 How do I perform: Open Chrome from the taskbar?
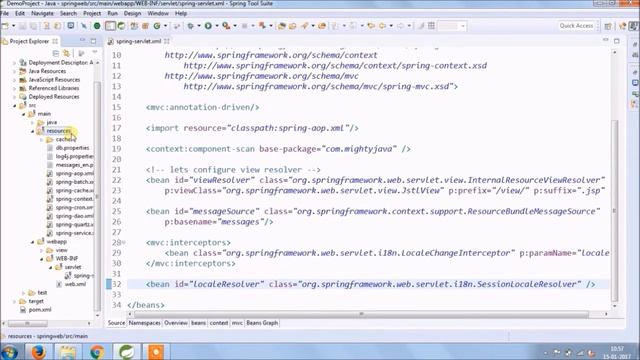97,351
